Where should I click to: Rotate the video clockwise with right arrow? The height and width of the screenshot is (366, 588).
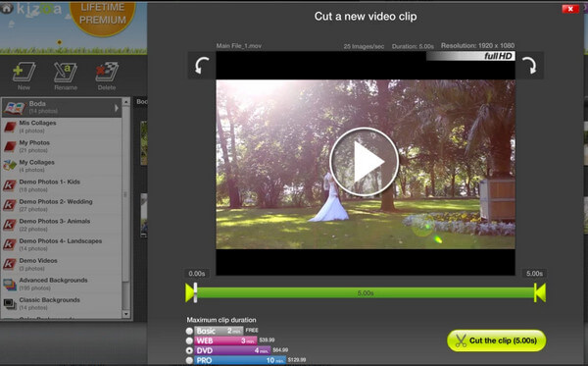[529, 66]
